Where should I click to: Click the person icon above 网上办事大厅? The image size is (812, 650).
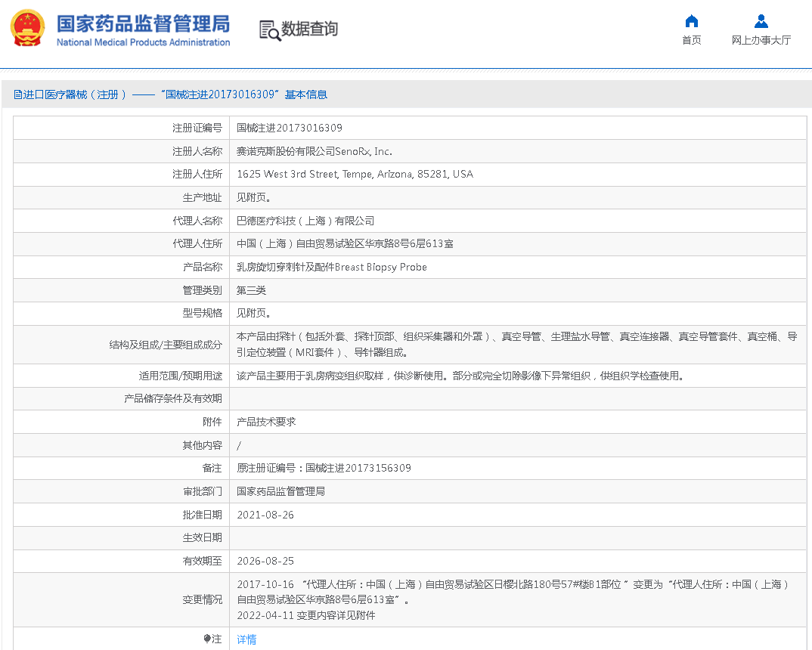tap(761, 21)
